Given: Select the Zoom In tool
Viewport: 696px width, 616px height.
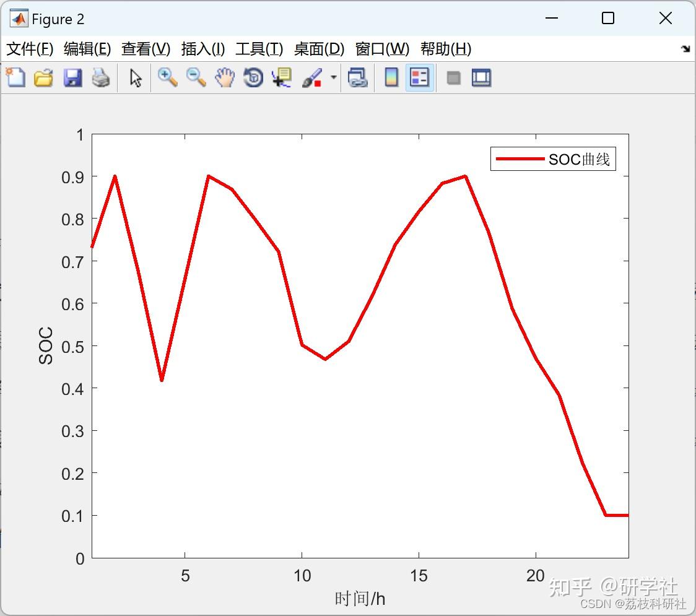Looking at the screenshot, I should point(167,77).
